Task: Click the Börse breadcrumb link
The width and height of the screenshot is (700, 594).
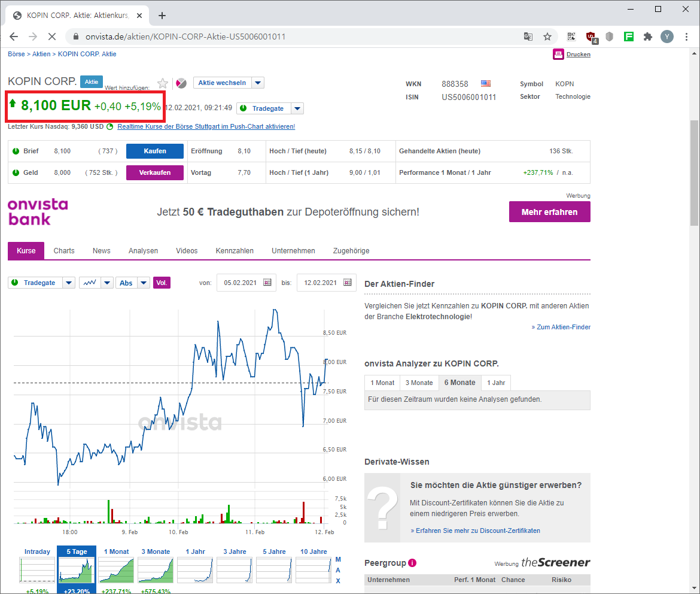Action: [17, 54]
